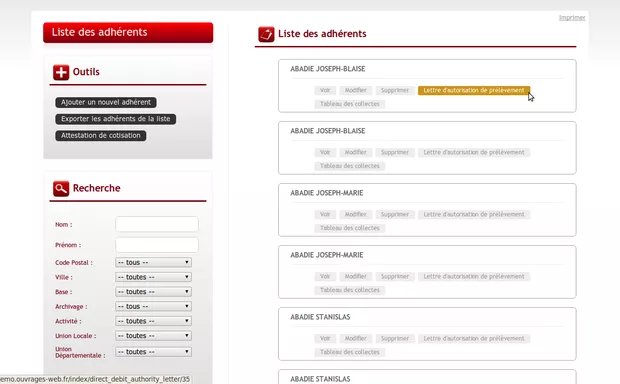Open the Code Postal dropdown
The image size is (620, 384).
point(153,262)
